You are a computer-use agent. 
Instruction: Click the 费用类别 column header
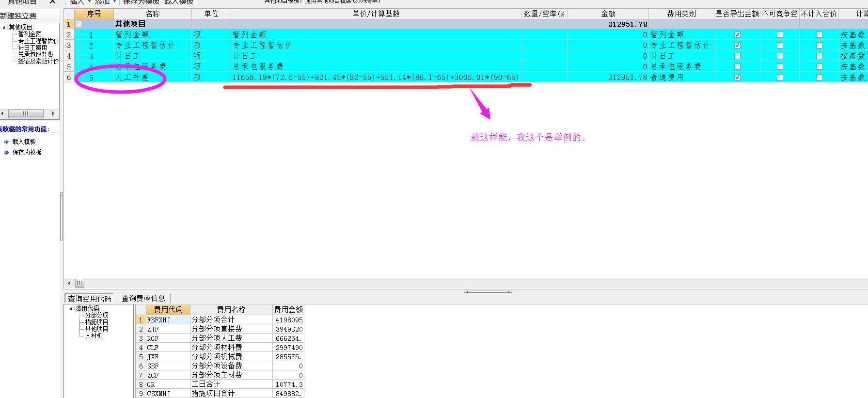[x=681, y=14]
